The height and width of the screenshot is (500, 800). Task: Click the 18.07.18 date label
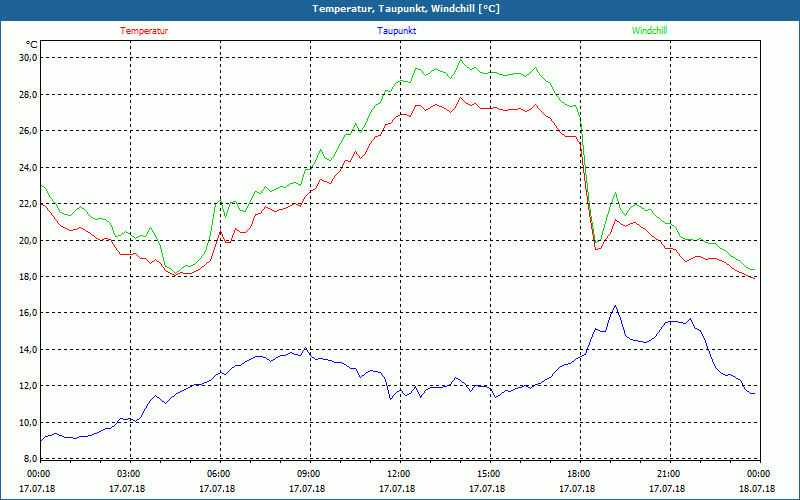click(757, 489)
